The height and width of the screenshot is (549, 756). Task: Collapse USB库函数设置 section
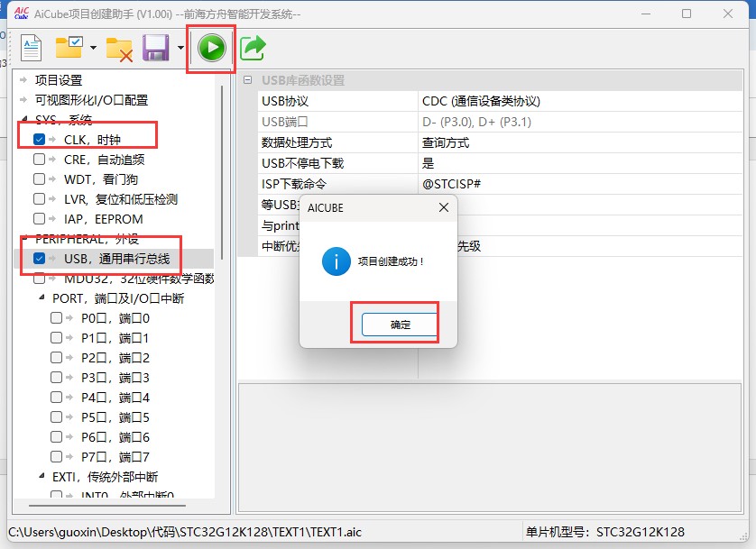pos(247,80)
